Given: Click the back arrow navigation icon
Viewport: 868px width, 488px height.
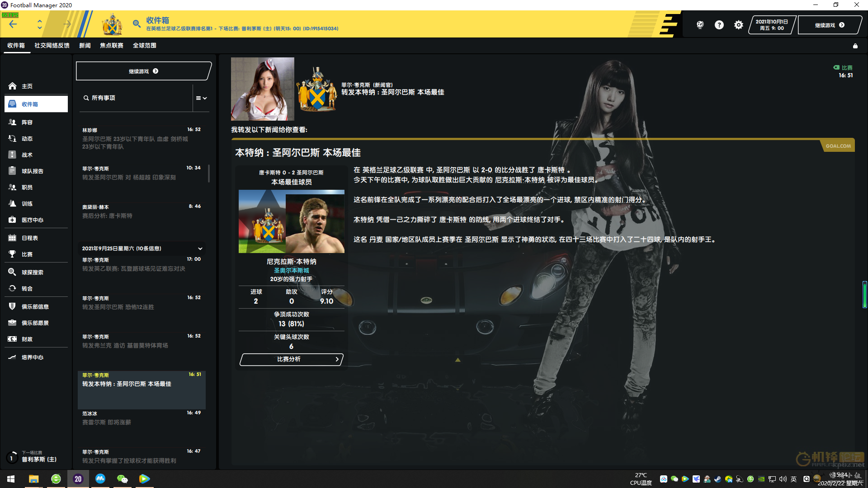Looking at the screenshot, I should click(13, 24).
